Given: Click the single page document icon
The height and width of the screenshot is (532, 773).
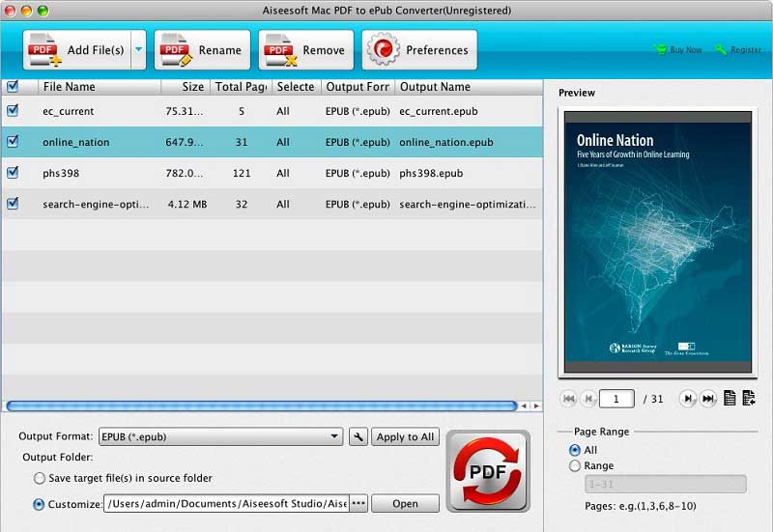Looking at the screenshot, I should click(x=730, y=398).
